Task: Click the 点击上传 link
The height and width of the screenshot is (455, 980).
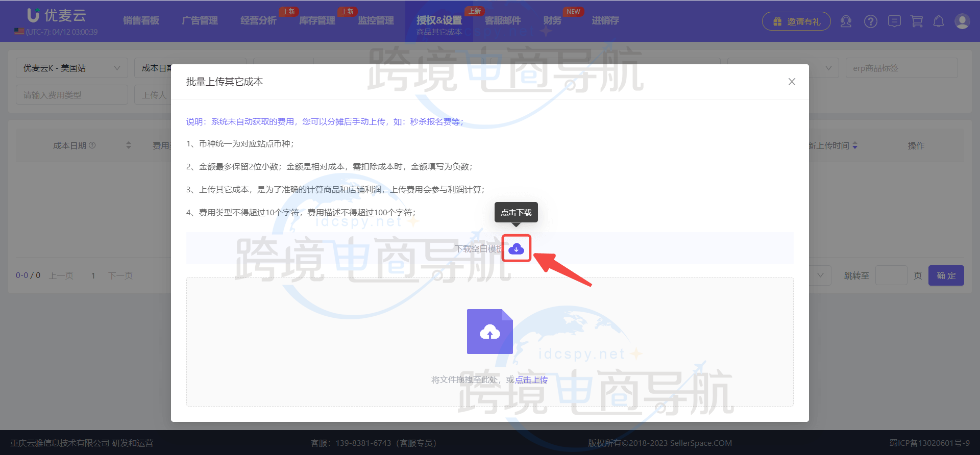Action: pos(531,380)
